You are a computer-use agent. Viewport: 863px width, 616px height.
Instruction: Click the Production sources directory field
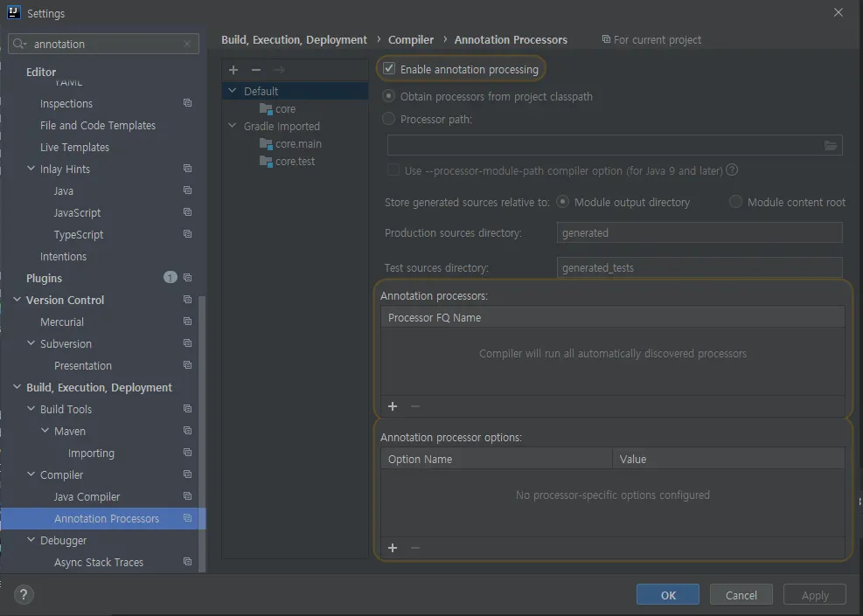pos(699,233)
